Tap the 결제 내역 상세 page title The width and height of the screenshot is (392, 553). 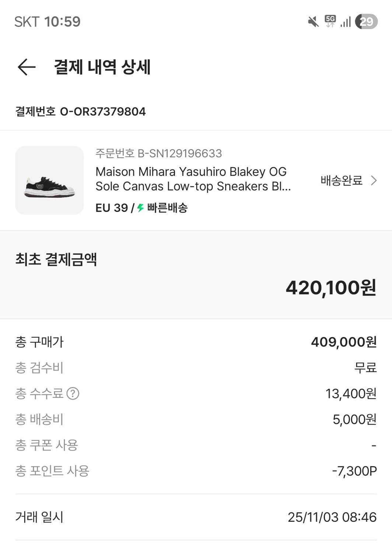tap(102, 67)
